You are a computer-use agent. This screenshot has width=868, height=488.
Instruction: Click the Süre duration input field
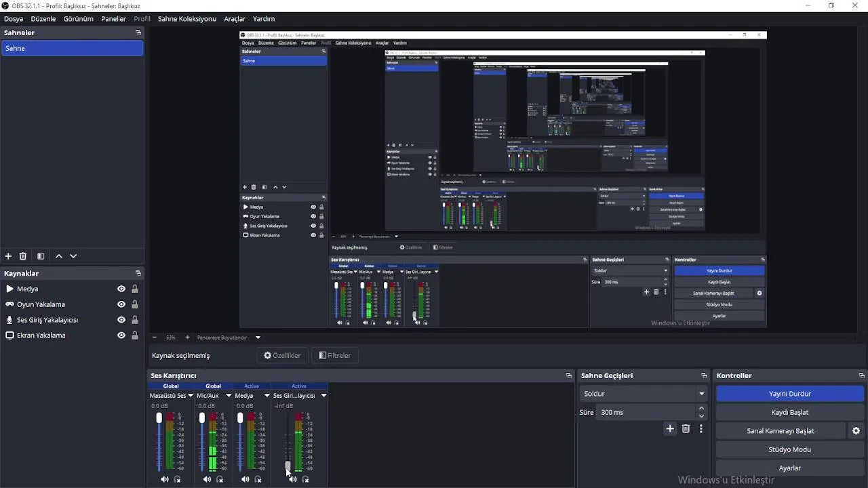coord(646,412)
